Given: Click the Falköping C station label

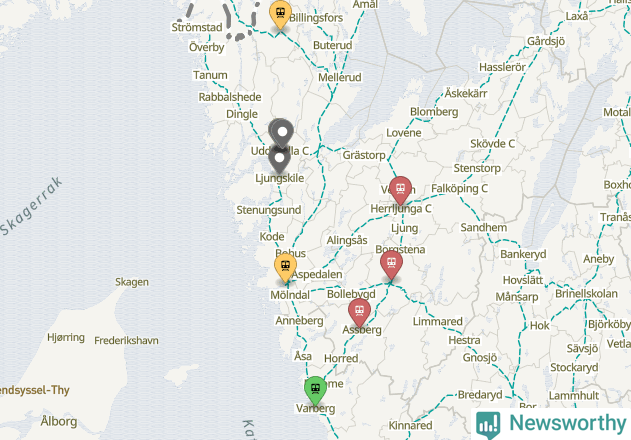Looking at the screenshot, I should click(x=459, y=188).
